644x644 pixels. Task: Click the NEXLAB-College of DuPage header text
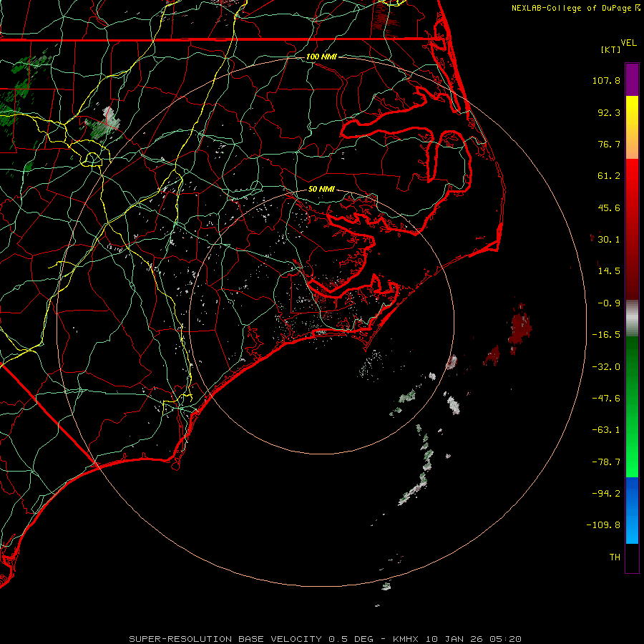tap(571, 8)
